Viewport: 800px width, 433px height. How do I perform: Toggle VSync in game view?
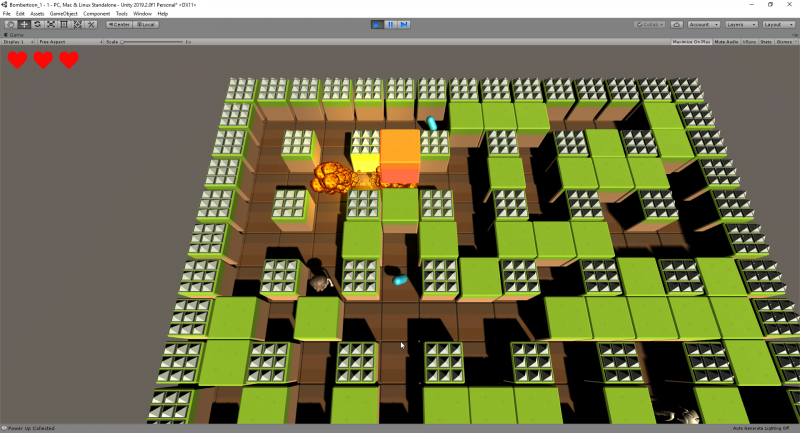pos(749,42)
